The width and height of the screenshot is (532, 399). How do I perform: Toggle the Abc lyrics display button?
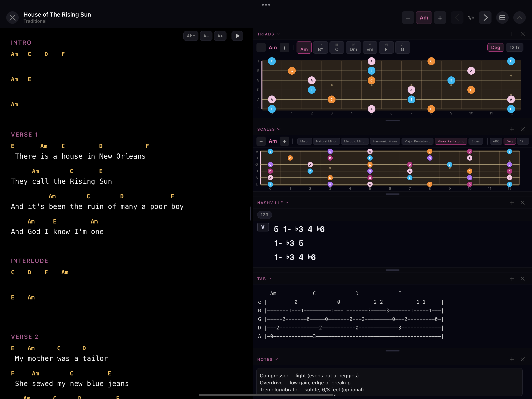191,36
